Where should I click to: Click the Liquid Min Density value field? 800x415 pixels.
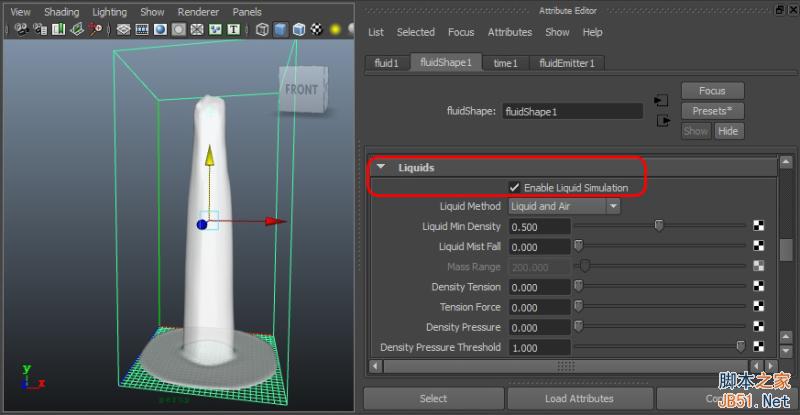pyautogui.click(x=539, y=227)
